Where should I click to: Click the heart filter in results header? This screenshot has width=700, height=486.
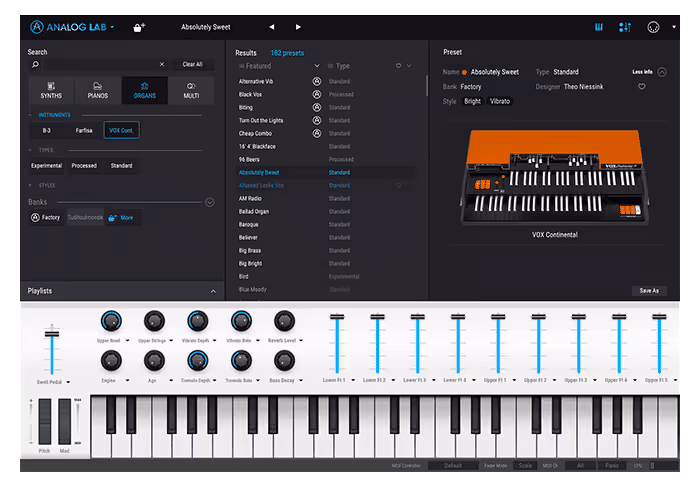coord(398,66)
